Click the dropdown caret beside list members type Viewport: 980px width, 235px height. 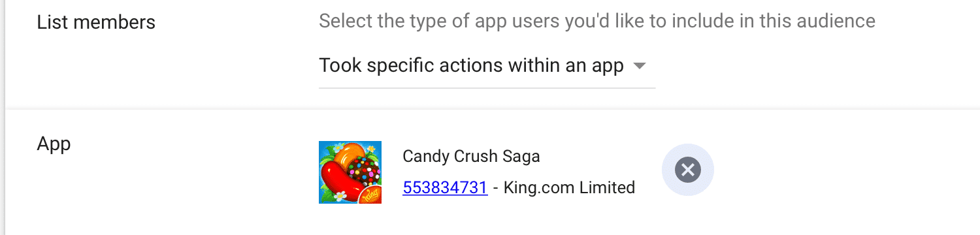640,66
